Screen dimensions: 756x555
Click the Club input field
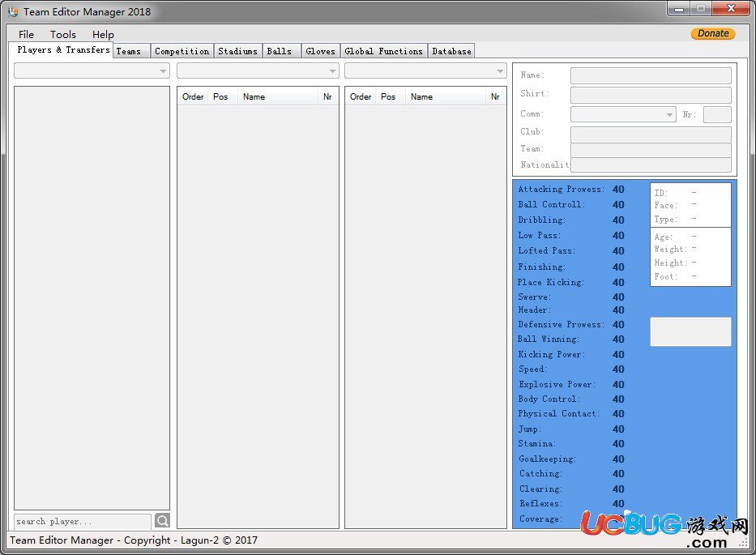coord(651,134)
